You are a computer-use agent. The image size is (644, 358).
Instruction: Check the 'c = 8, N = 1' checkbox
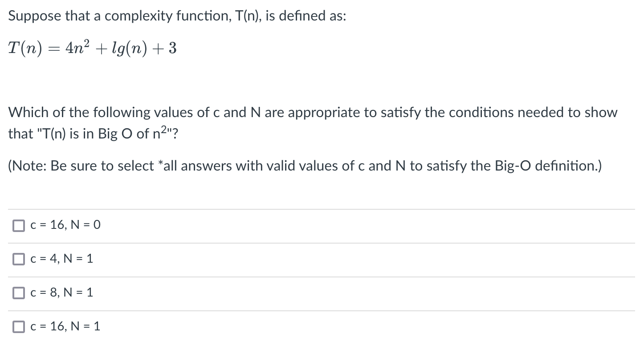click(x=18, y=293)
